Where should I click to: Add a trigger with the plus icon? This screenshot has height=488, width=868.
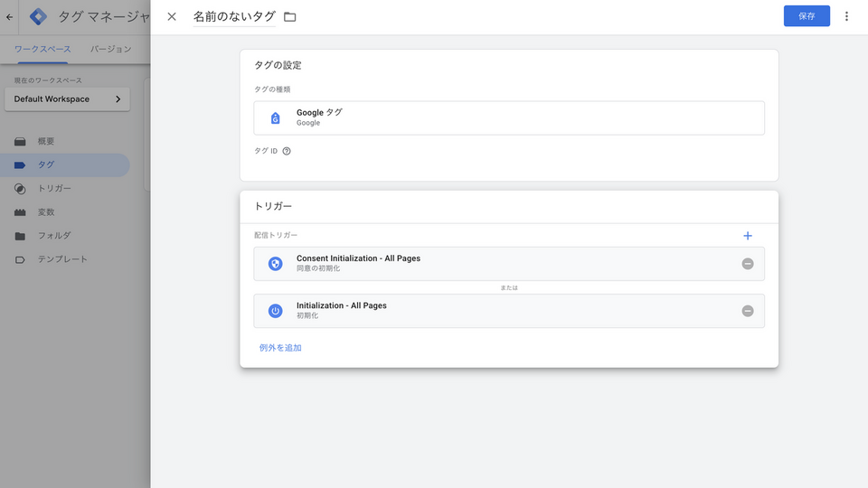[x=747, y=236]
